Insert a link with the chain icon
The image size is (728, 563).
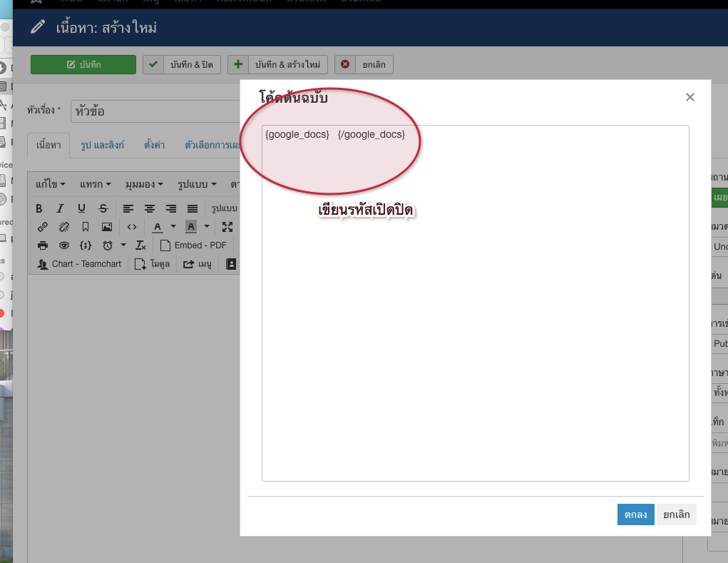pyautogui.click(x=42, y=227)
